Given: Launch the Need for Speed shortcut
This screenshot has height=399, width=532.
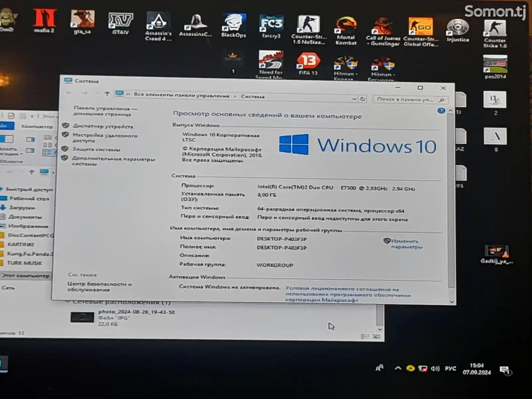Looking at the screenshot, I should pos(271,65).
